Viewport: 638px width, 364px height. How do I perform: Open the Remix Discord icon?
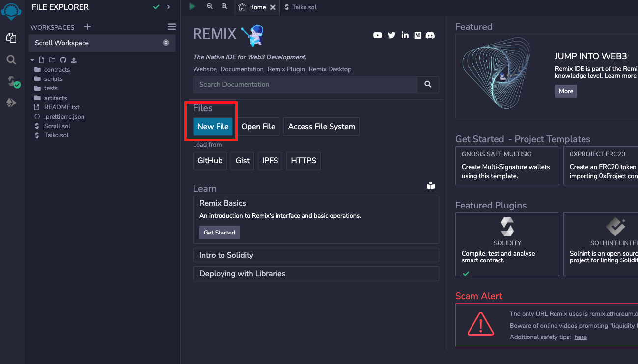tap(430, 35)
